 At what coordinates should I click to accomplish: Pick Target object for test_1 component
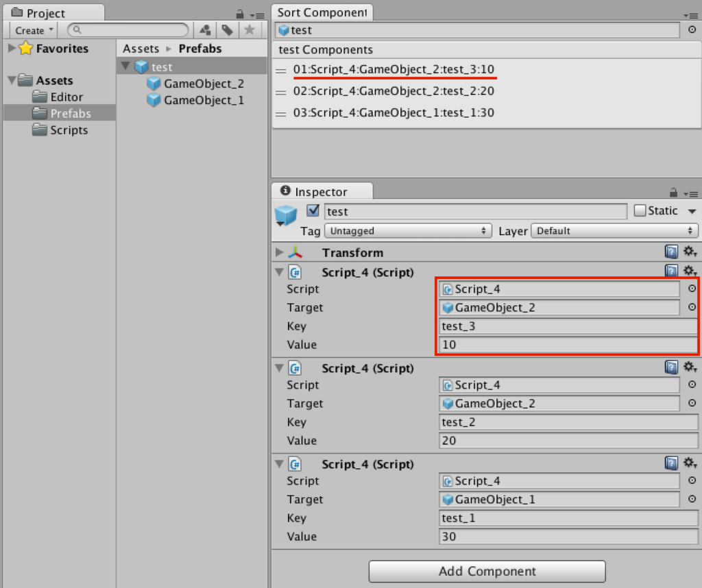point(692,498)
